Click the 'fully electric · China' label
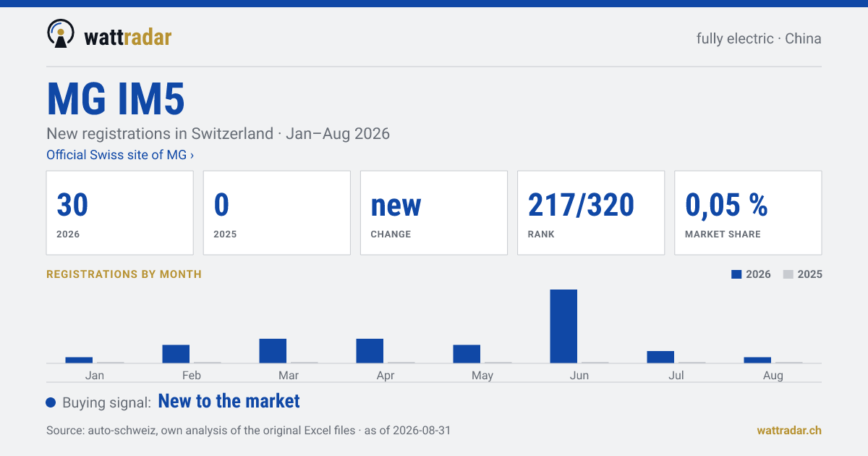Viewport: 868px width, 456px height. 759,38
